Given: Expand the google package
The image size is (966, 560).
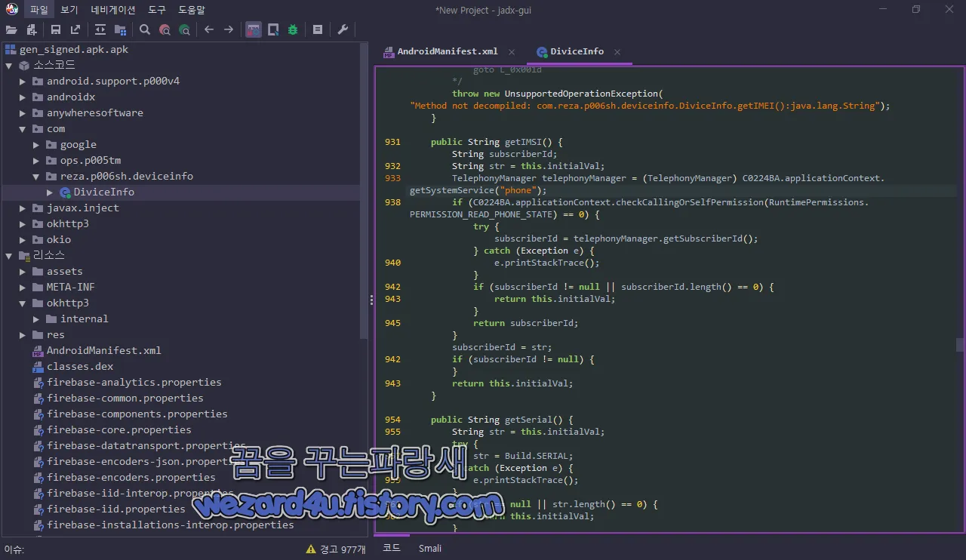Looking at the screenshot, I should (36, 145).
